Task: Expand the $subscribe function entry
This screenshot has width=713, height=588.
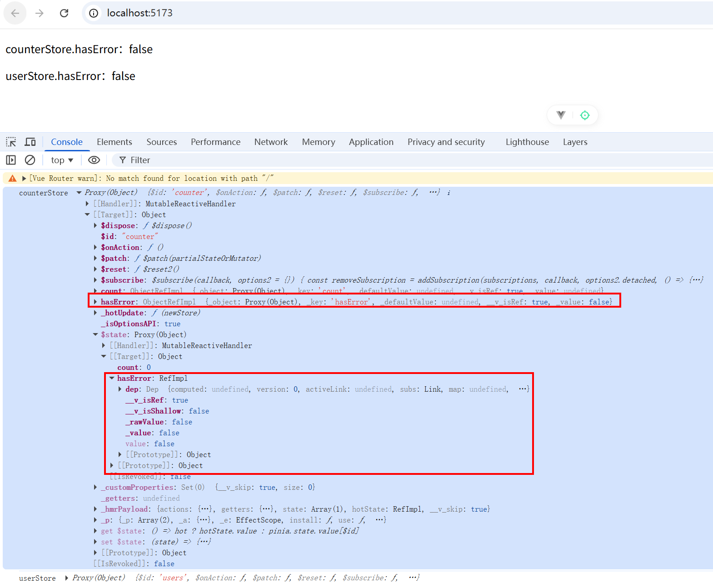Action: tap(95, 280)
